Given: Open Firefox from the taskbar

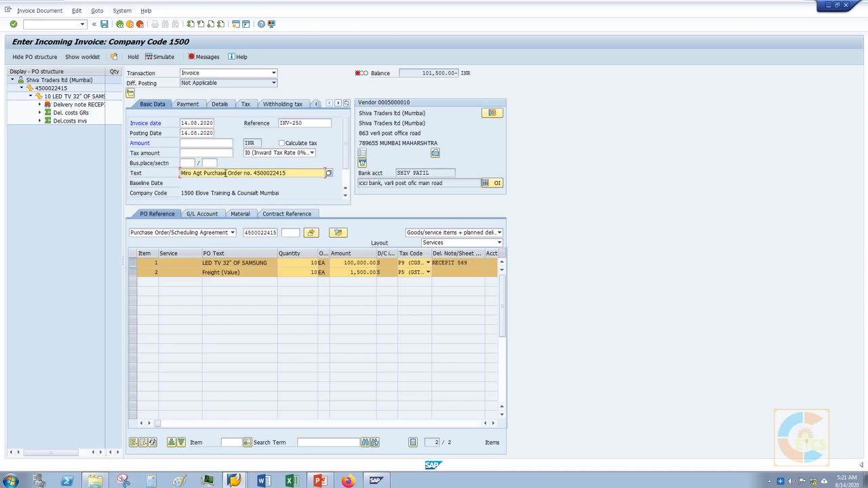Looking at the screenshot, I should (x=348, y=481).
